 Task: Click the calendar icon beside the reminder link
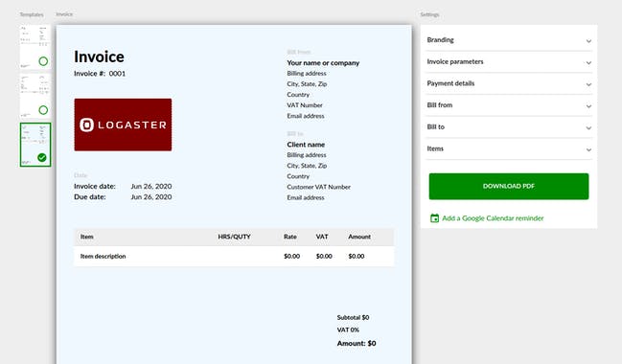(x=435, y=218)
